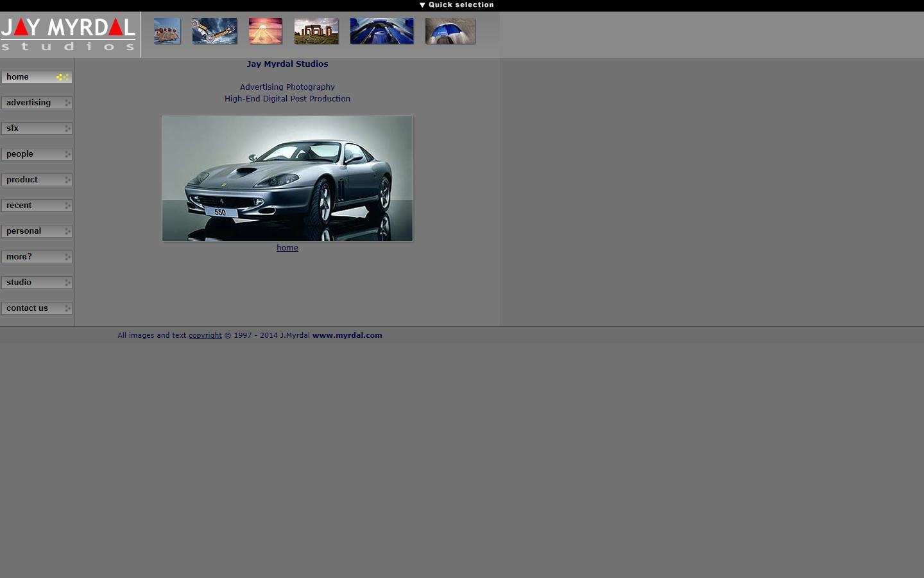Expand the advertising submenu arrow
The width and height of the screenshot is (924, 578).
tap(67, 102)
